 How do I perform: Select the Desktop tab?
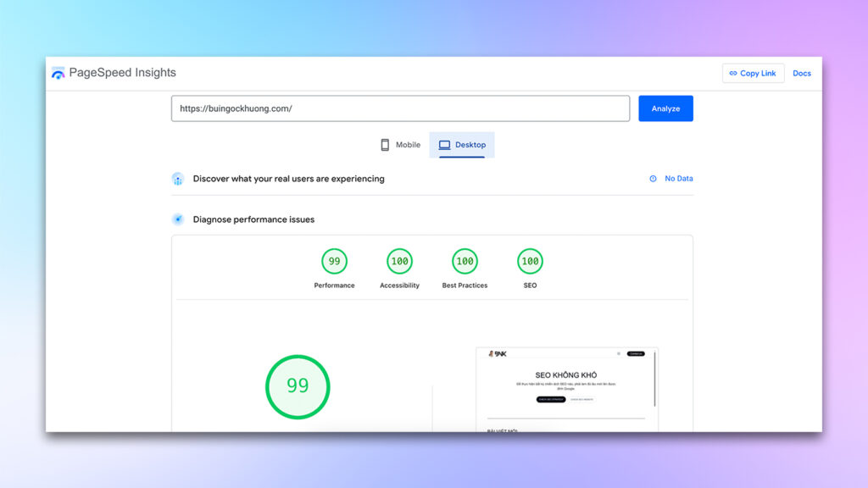pos(462,145)
